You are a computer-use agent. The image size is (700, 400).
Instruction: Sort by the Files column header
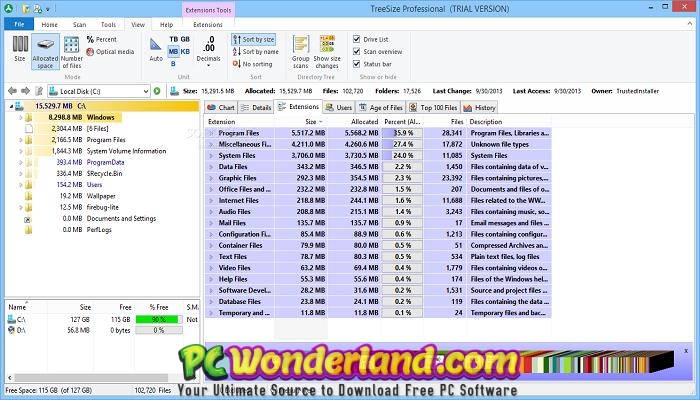(x=444, y=121)
